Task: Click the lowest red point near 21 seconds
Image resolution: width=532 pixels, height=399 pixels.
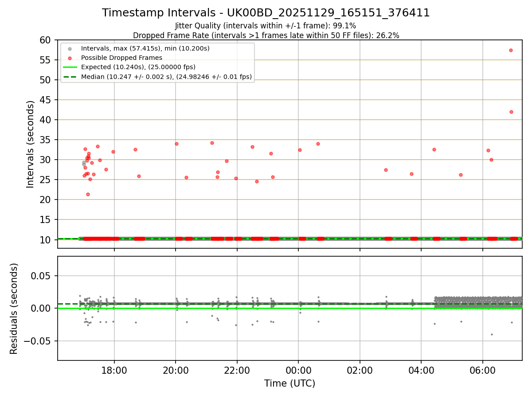Action: click(x=88, y=194)
